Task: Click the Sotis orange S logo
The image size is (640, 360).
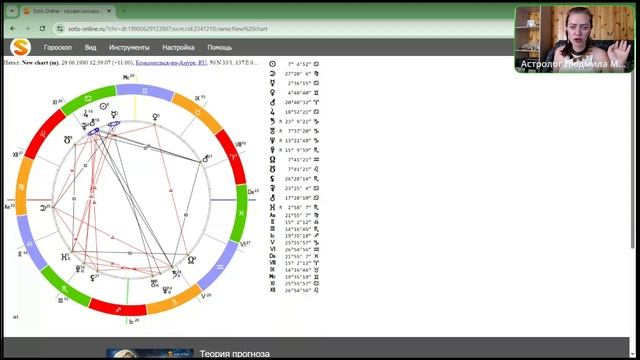Action: pos(20,47)
